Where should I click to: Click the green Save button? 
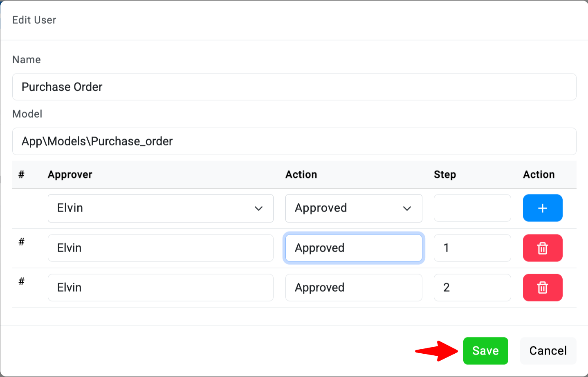click(x=485, y=350)
